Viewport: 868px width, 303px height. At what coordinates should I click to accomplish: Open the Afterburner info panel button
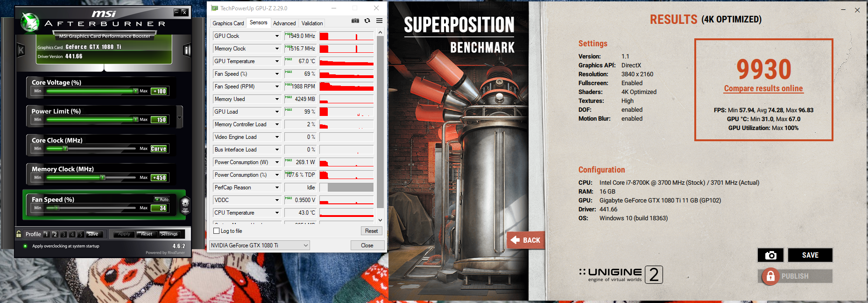[x=187, y=50]
